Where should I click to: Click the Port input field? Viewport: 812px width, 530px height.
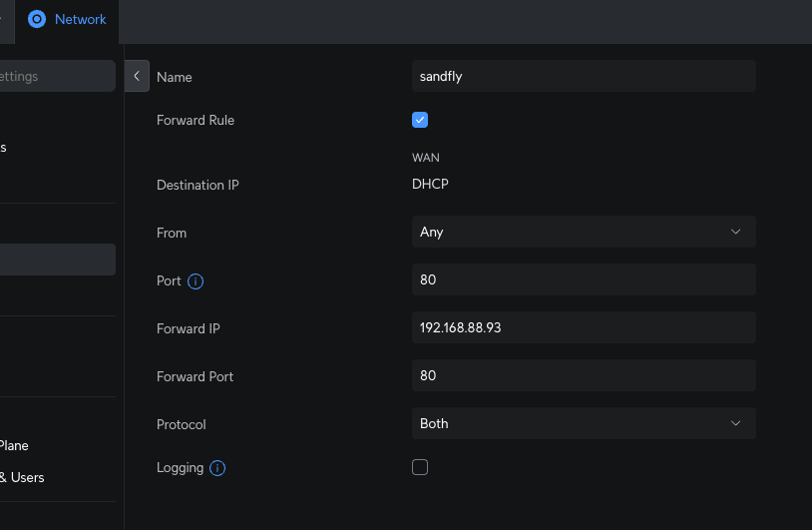(583, 280)
